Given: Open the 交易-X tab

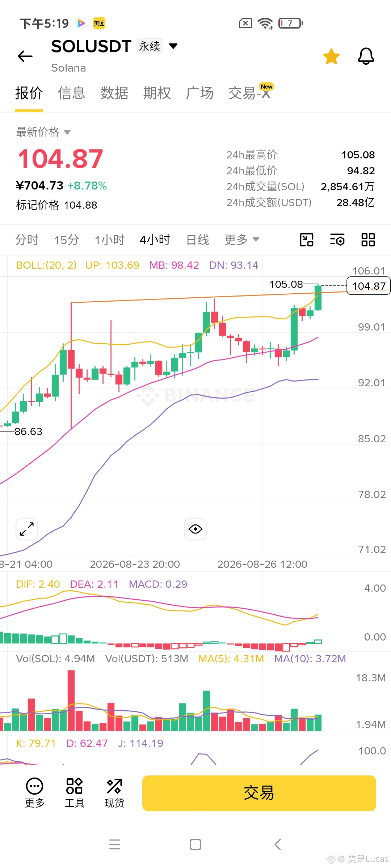Looking at the screenshot, I should (249, 93).
